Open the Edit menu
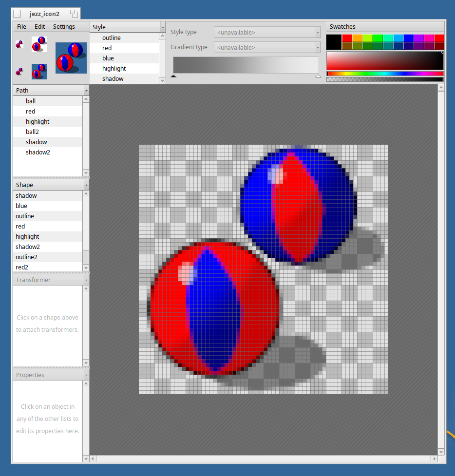455x476 pixels. (x=39, y=26)
